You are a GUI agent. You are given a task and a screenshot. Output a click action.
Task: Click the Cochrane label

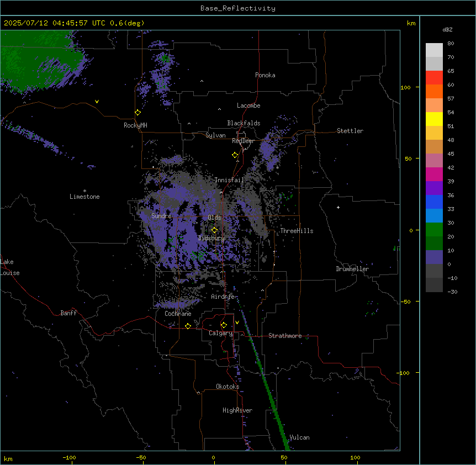coord(178,314)
